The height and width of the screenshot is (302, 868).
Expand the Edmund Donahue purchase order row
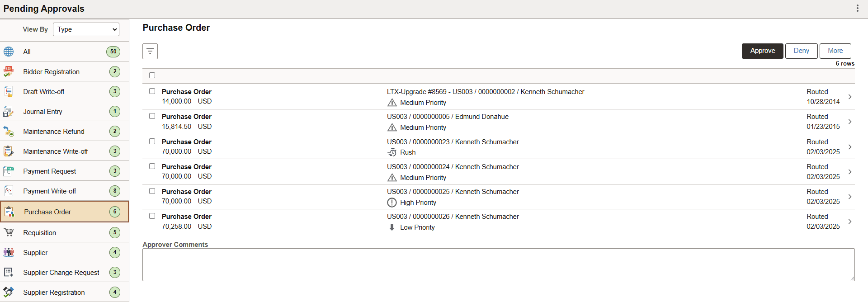(850, 122)
